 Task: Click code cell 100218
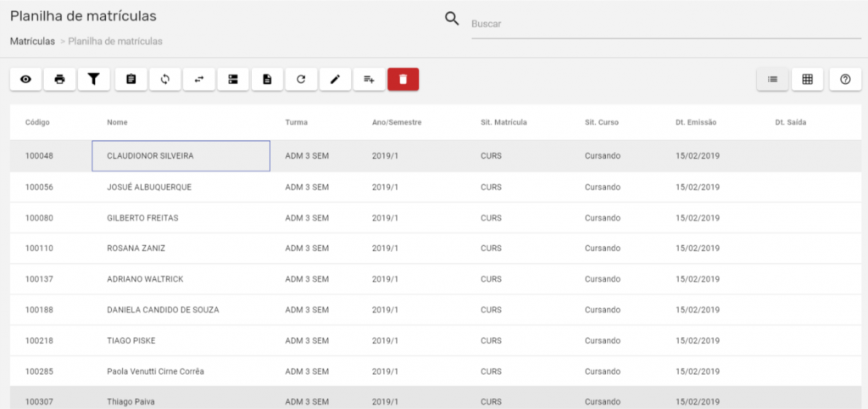click(x=39, y=341)
